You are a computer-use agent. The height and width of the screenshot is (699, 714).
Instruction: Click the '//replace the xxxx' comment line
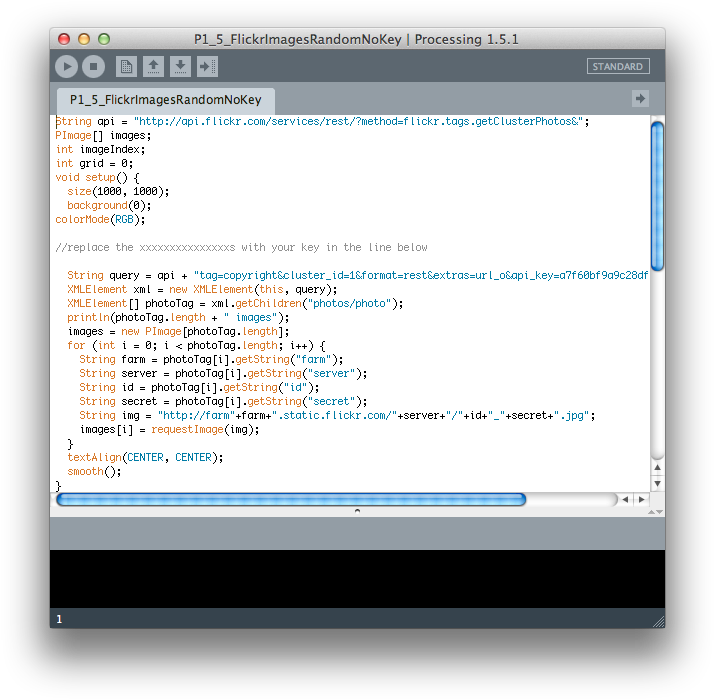click(241, 247)
